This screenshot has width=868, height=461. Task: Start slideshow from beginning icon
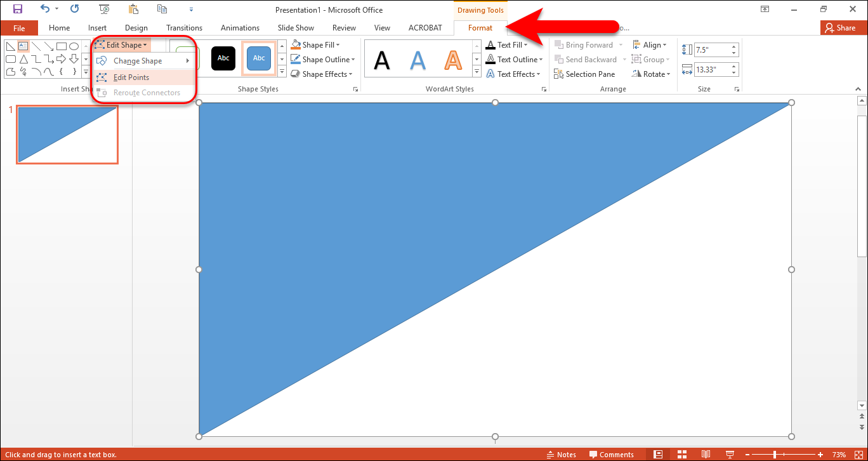pyautogui.click(x=104, y=9)
